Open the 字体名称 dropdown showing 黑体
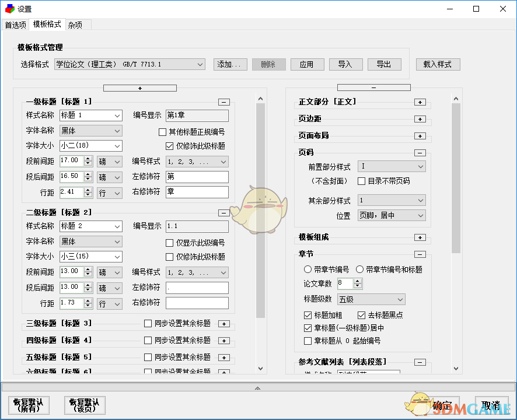 [x=90, y=130]
